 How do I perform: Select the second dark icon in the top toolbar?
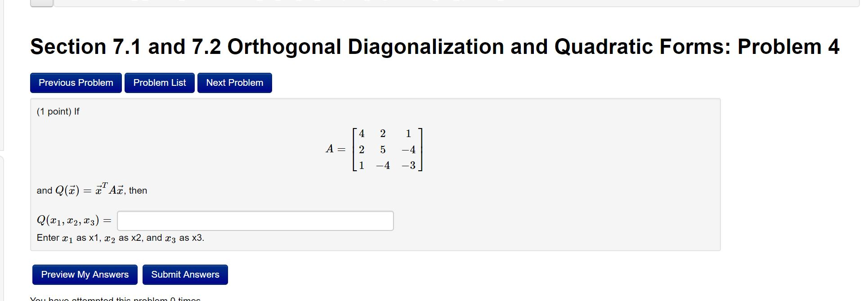click(144, 2)
